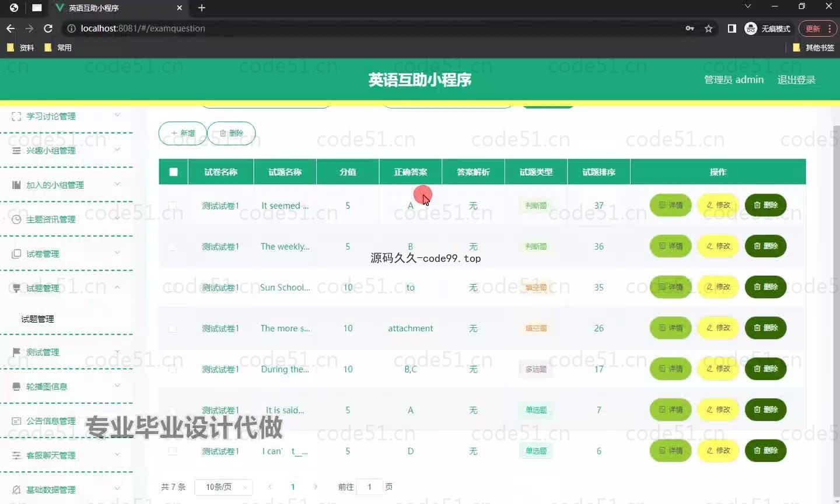Open the 常用 bookmark folder
This screenshot has width=840, height=504.
point(58,48)
